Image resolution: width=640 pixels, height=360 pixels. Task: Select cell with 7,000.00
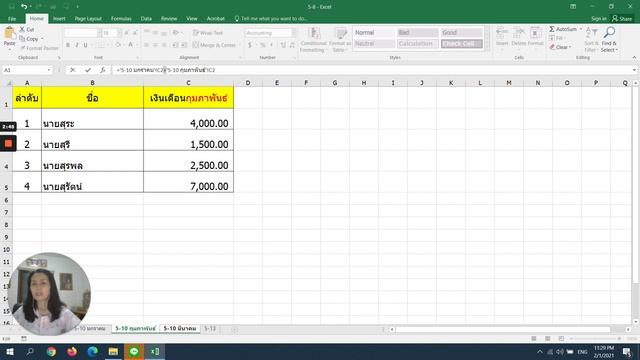(x=189, y=182)
